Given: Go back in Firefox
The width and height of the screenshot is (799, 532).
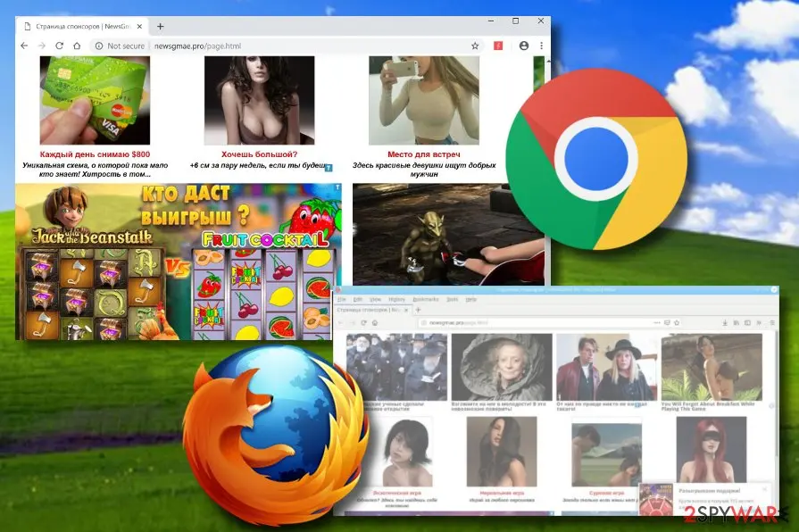Looking at the screenshot, I should [340, 322].
